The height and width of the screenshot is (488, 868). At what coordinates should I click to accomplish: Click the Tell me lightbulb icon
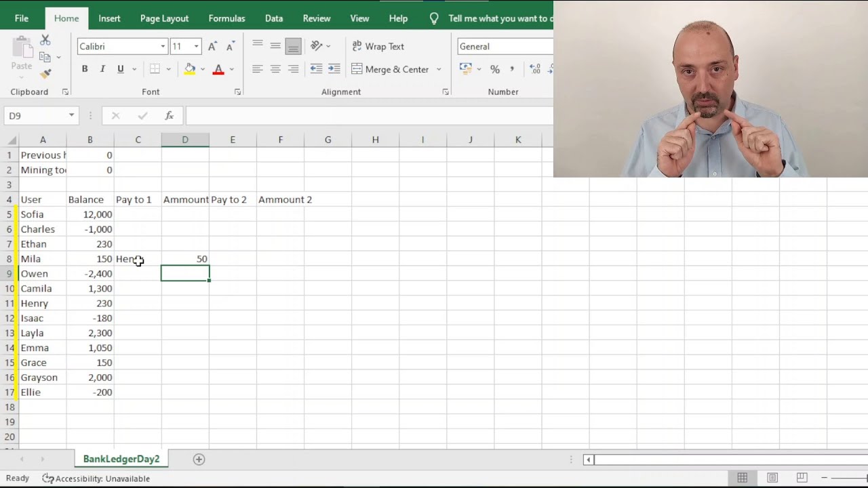pos(434,18)
